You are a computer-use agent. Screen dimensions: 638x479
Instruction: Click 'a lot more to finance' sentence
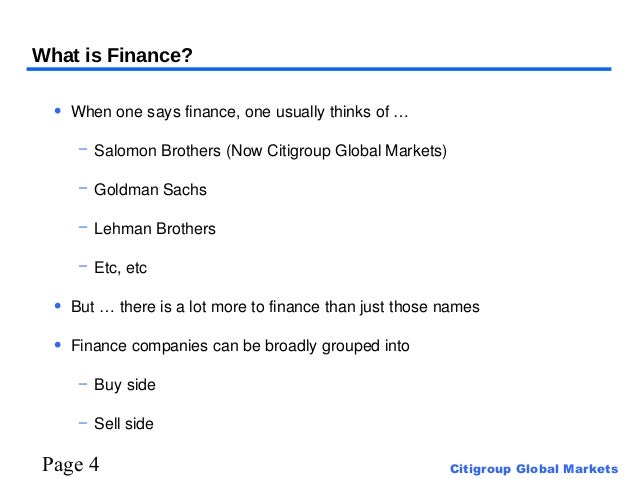click(275, 307)
